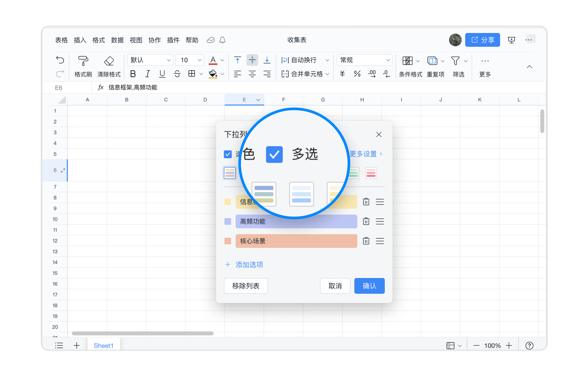Toggle the option color checkbox in dialog

coord(228,154)
